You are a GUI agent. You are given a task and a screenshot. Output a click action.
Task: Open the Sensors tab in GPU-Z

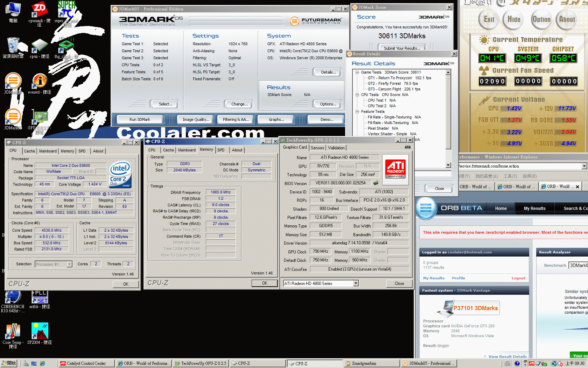[x=317, y=148]
